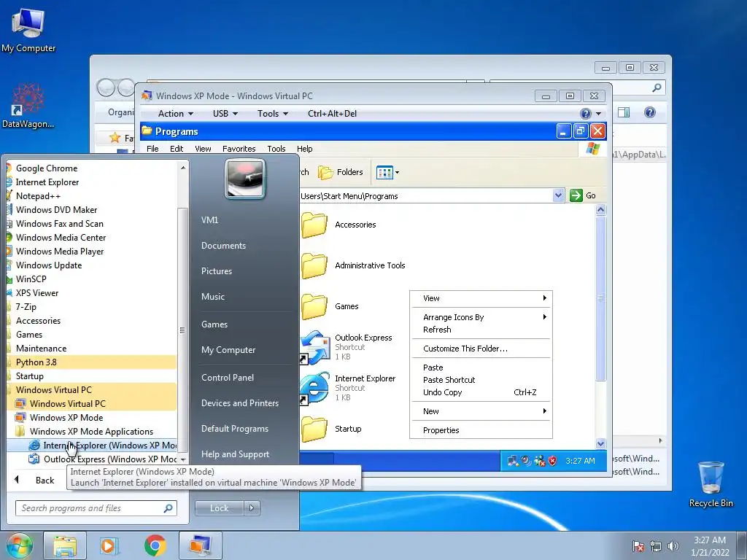Click the Search programs and files field

coord(96,508)
